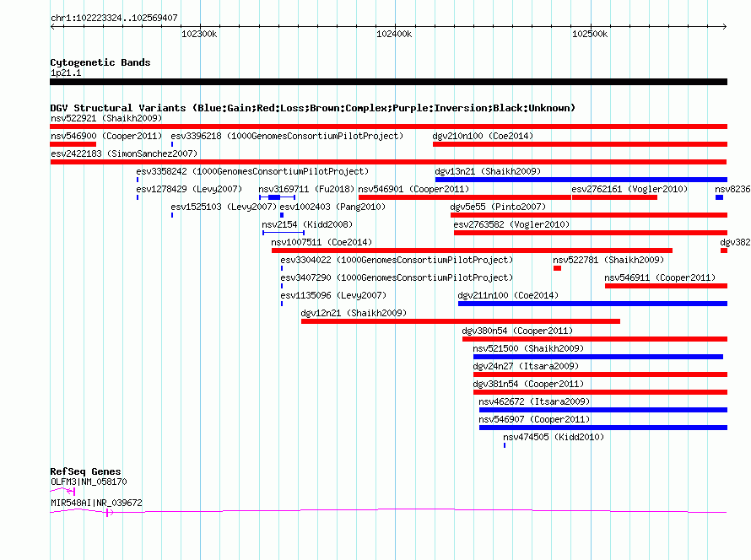Open the OLFM3|NM_058170 gene label
The height and width of the screenshot is (560, 751).
89,482
